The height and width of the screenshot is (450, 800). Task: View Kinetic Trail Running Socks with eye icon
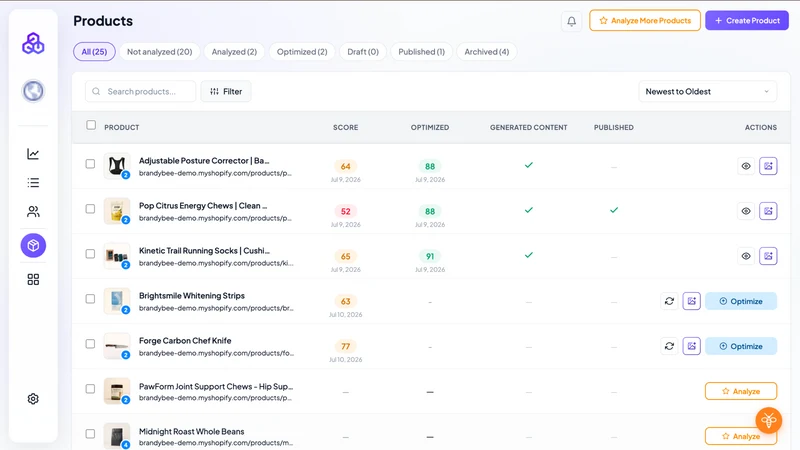746,256
